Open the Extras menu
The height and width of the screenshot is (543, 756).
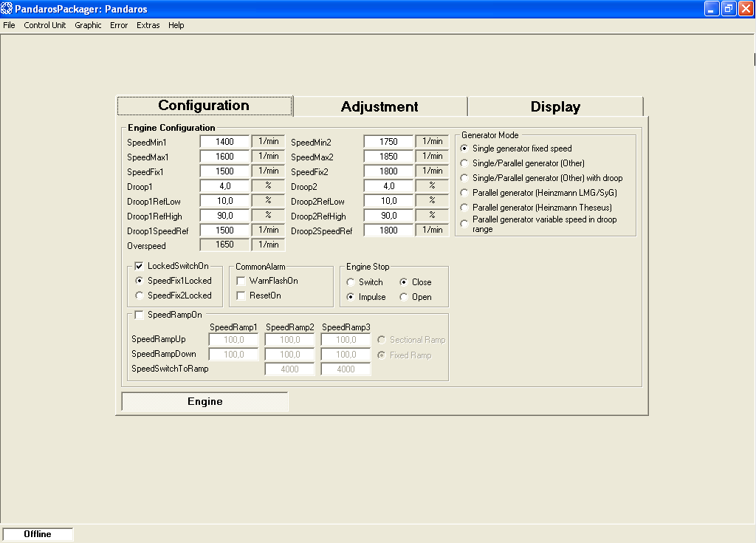click(148, 25)
